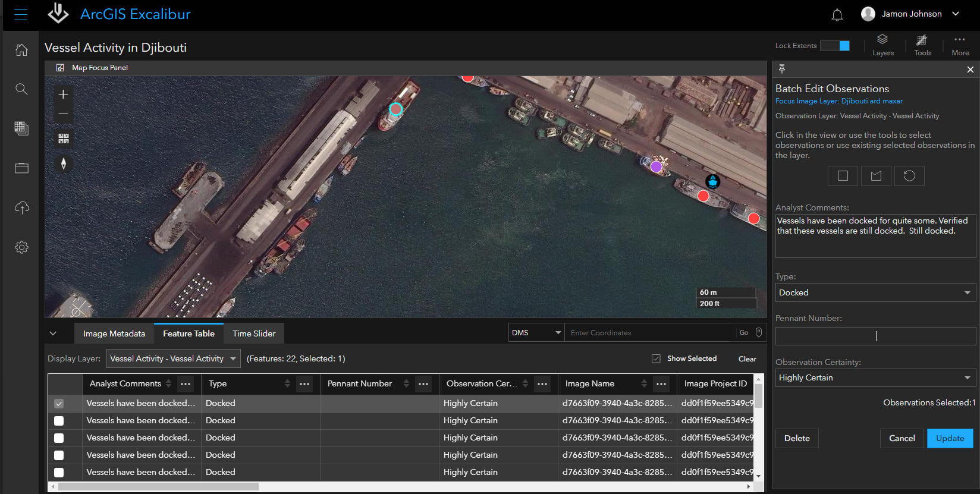Viewport: 980px width, 494px height.
Task: Open the Layers panel icon
Action: click(x=882, y=45)
